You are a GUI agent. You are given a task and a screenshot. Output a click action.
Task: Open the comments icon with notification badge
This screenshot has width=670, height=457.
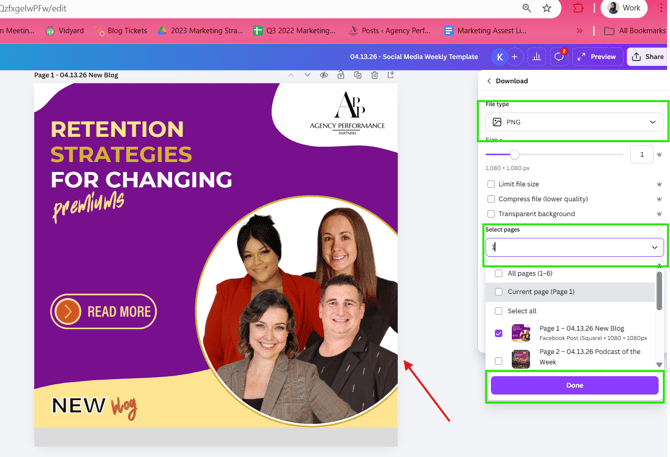tap(559, 57)
